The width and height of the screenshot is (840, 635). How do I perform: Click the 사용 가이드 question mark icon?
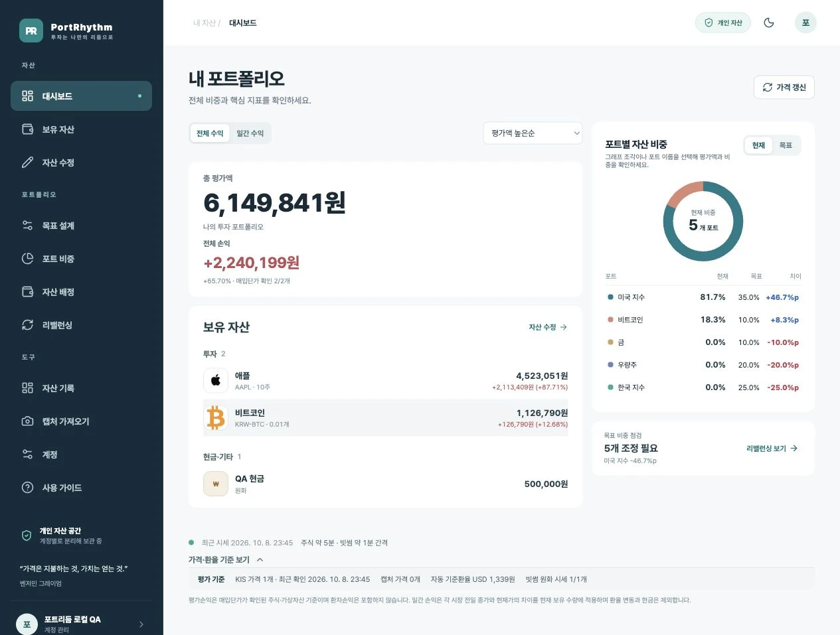[x=27, y=487]
